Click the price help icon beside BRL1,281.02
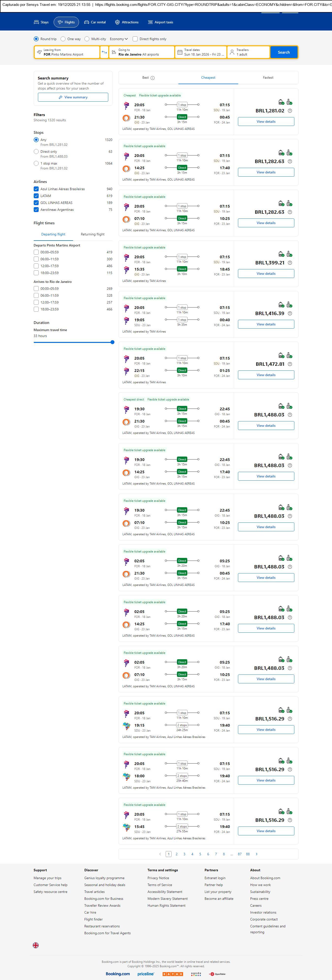The height and width of the screenshot is (980, 332). pyautogui.click(x=290, y=111)
